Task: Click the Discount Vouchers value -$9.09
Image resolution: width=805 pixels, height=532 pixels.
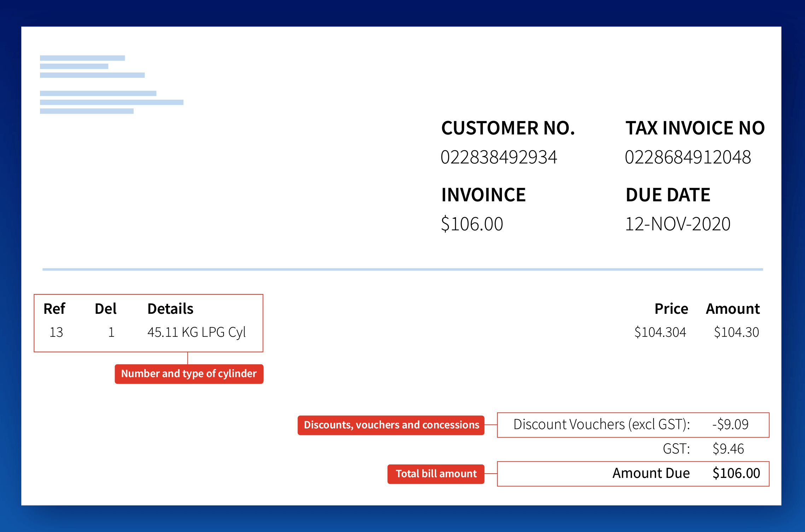Action: (730, 424)
